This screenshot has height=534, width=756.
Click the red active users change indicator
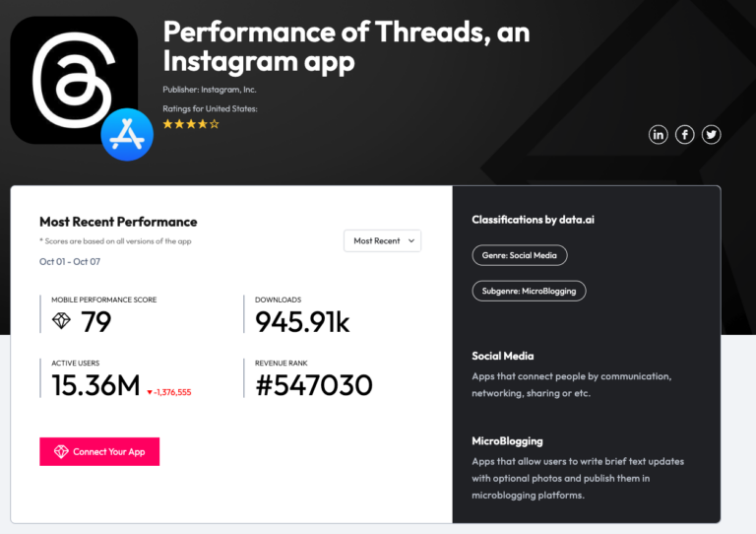click(168, 392)
